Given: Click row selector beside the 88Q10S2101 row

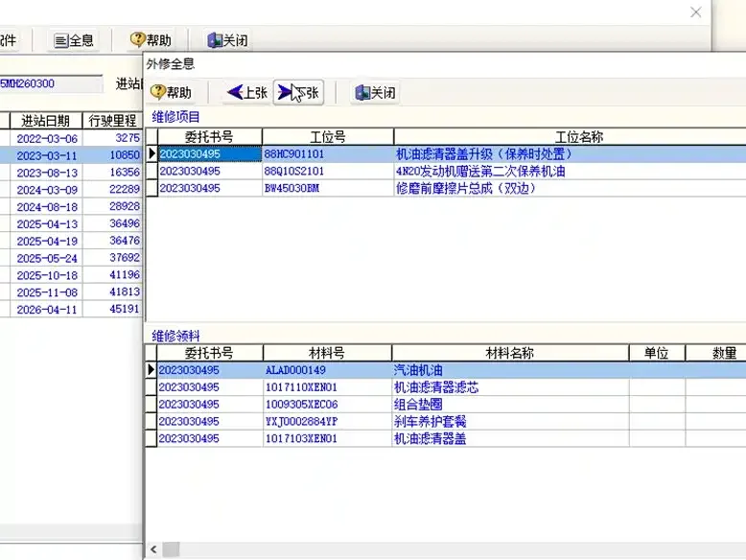Looking at the screenshot, I should 152,172.
